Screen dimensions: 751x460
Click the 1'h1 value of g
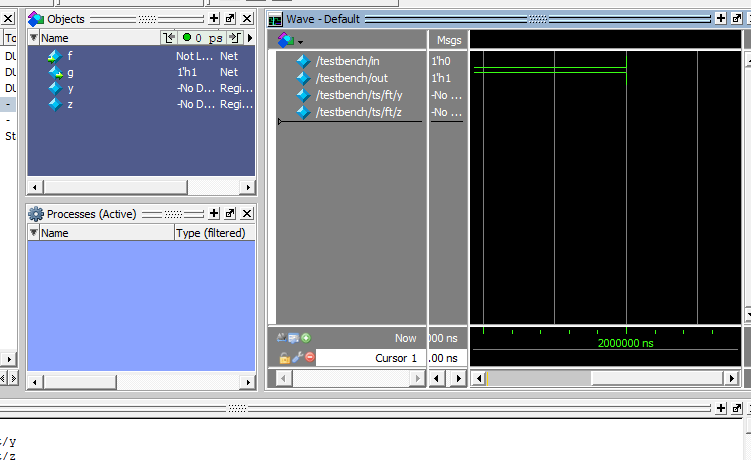click(x=187, y=72)
